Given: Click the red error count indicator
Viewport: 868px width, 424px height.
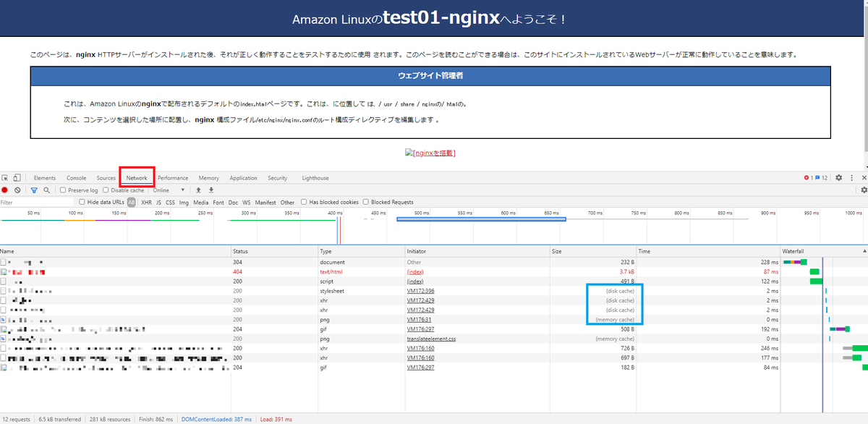Looking at the screenshot, I should (x=809, y=178).
